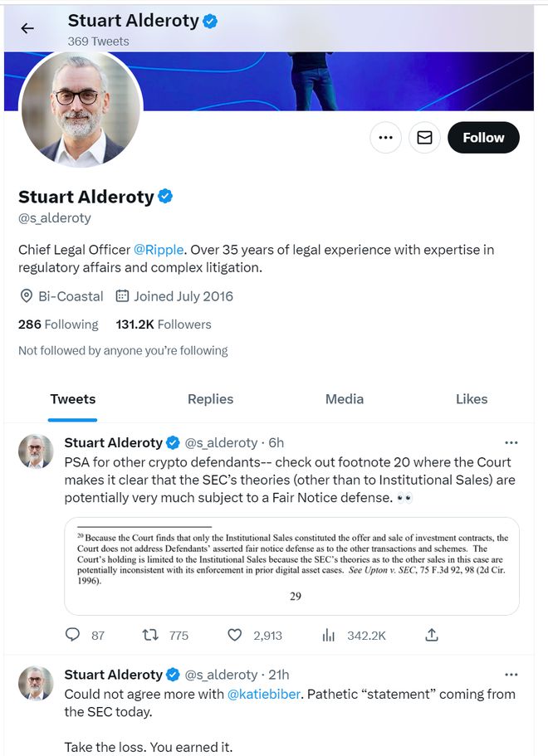Switch to the Media tab
The height and width of the screenshot is (756, 548).
click(x=345, y=399)
